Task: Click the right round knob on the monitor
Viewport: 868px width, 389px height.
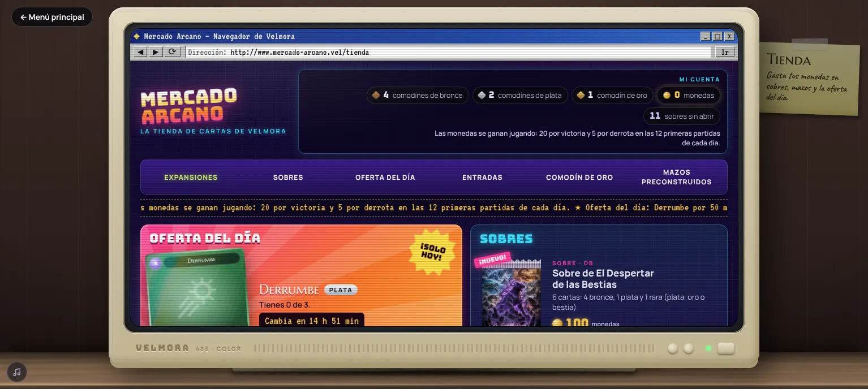Action: click(689, 348)
